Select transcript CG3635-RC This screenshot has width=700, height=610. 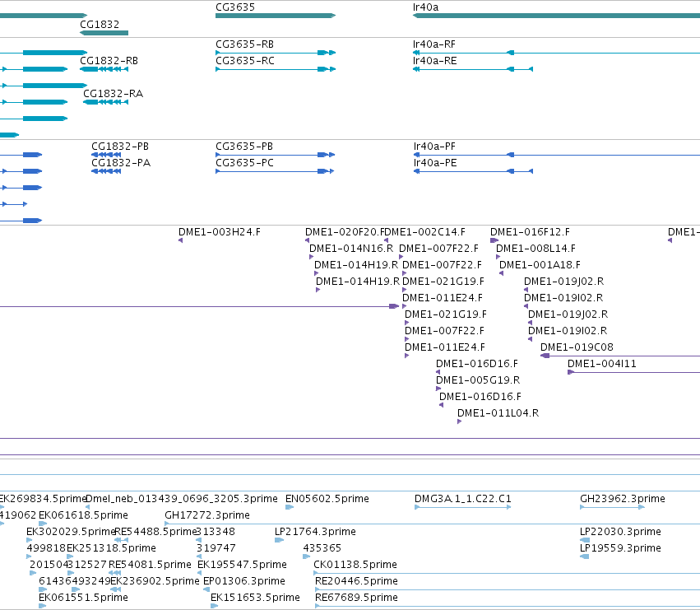coord(245,61)
